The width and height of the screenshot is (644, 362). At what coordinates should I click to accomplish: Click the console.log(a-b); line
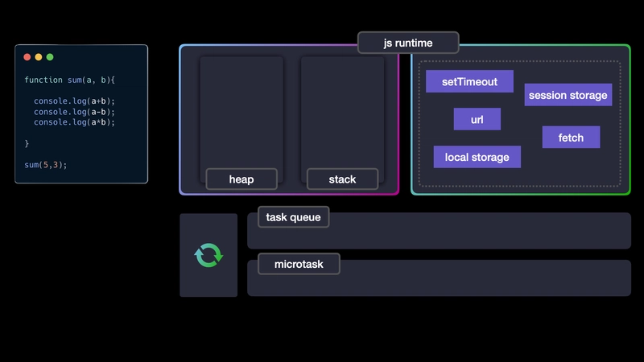click(74, 112)
